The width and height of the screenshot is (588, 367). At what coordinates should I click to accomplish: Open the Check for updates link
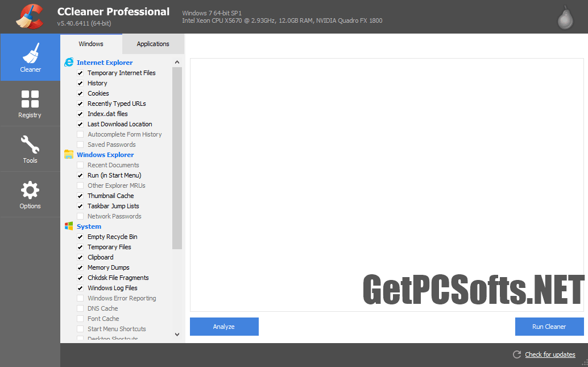coord(550,354)
